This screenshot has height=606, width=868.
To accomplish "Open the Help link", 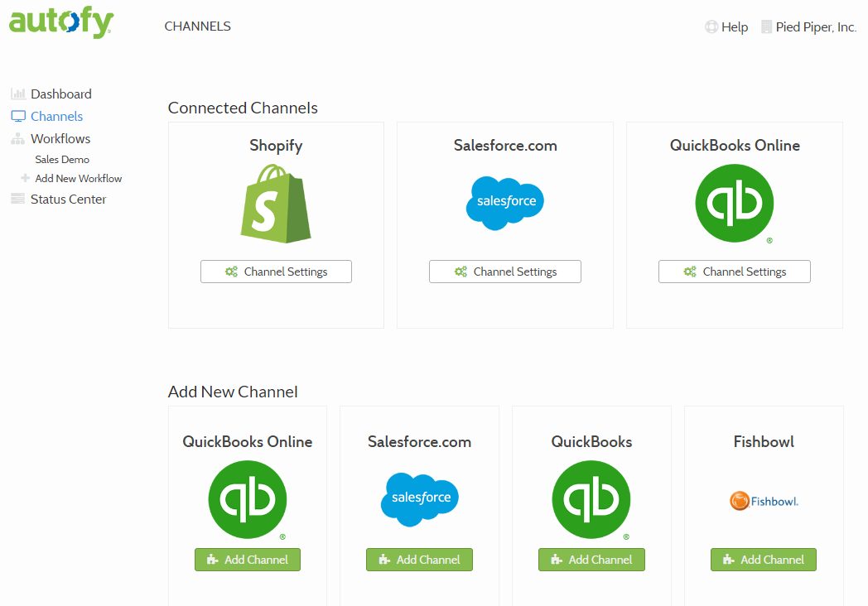I will [734, 26].
